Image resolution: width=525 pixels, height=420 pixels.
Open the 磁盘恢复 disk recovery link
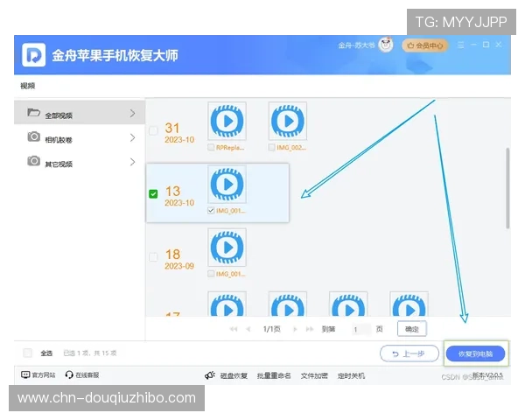[234, 375]
